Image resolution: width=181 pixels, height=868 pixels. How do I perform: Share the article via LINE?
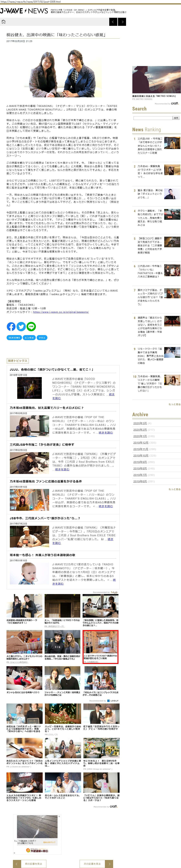[x=31, y=326]
